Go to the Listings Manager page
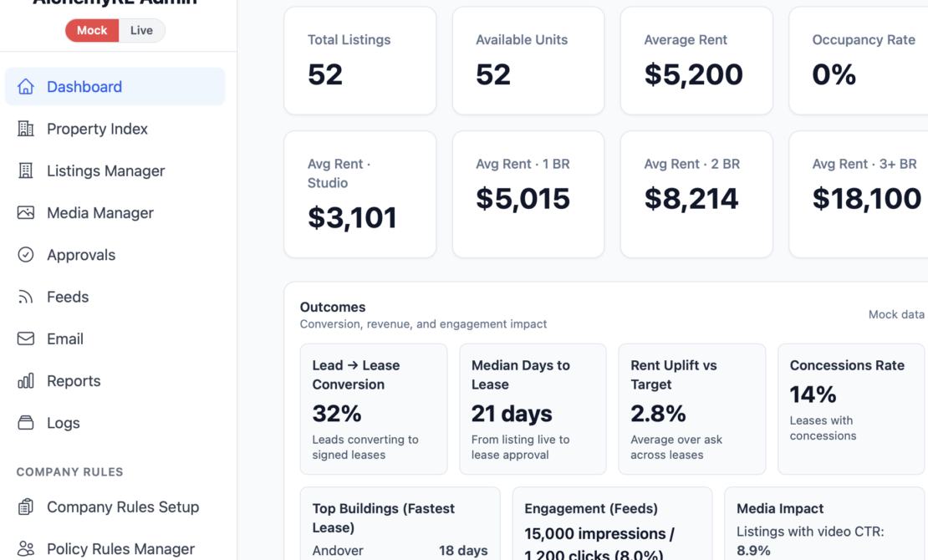The image size is (928, 560). pyautogui.click(x=105, y=171)
